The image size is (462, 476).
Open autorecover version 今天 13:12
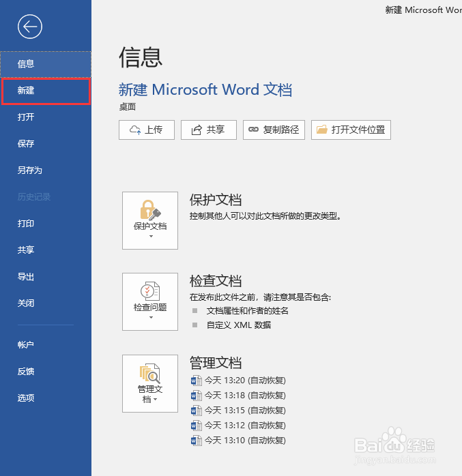click(245, 426)
